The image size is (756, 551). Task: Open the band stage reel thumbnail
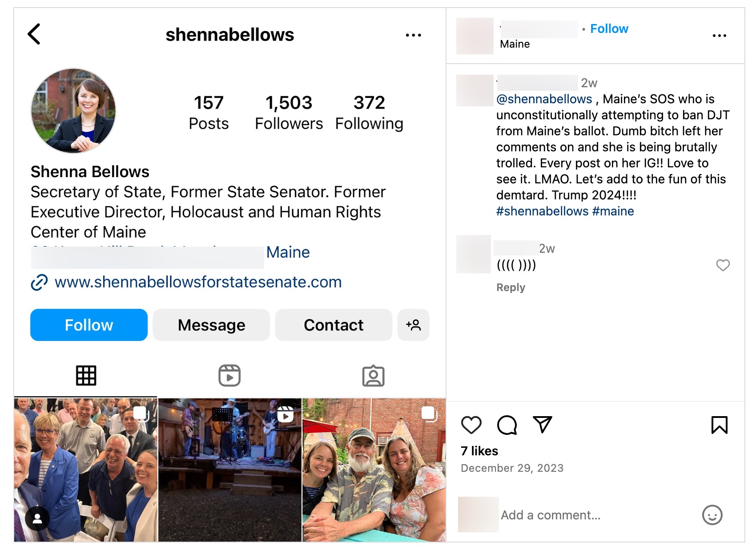pos(230,470)
